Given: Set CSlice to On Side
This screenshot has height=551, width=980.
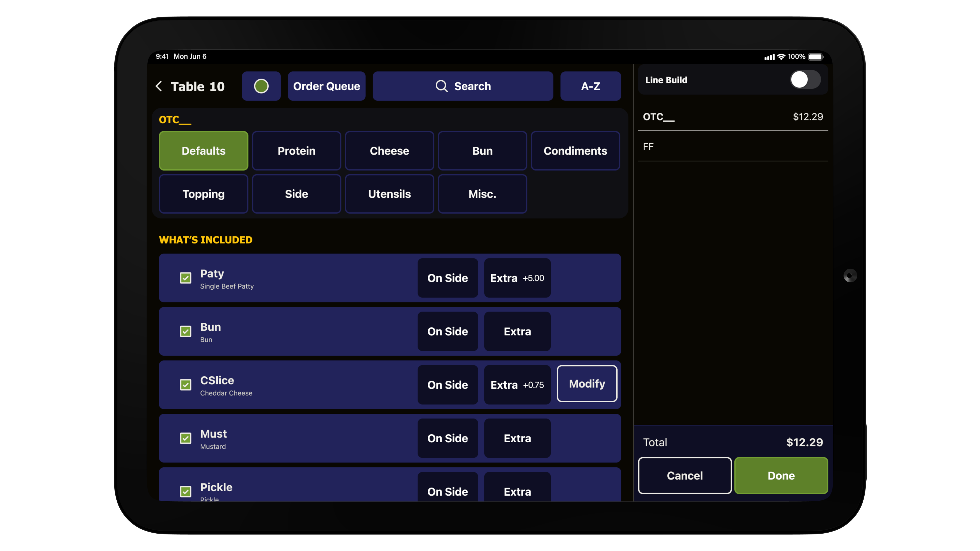Looking at the screenshot, I should click(447, 385).
